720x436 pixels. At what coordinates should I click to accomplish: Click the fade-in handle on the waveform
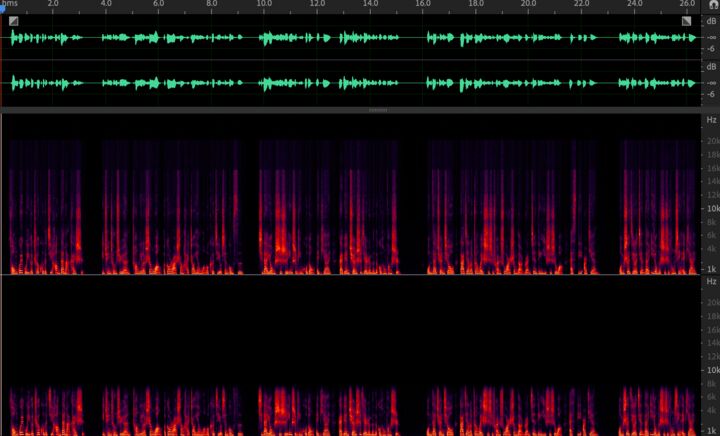[x=14, y=20]
